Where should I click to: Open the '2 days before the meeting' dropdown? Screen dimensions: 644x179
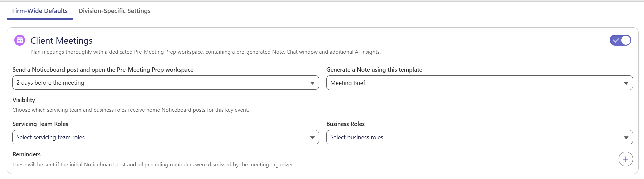pyautogui.click(x=166, y=83)
